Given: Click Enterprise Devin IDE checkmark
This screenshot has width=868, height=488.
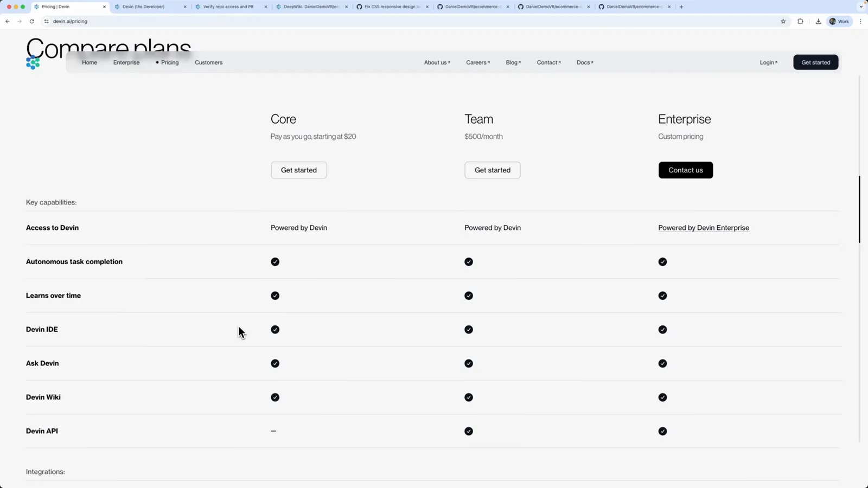Looking at the screenshot, I should (662, 330).
